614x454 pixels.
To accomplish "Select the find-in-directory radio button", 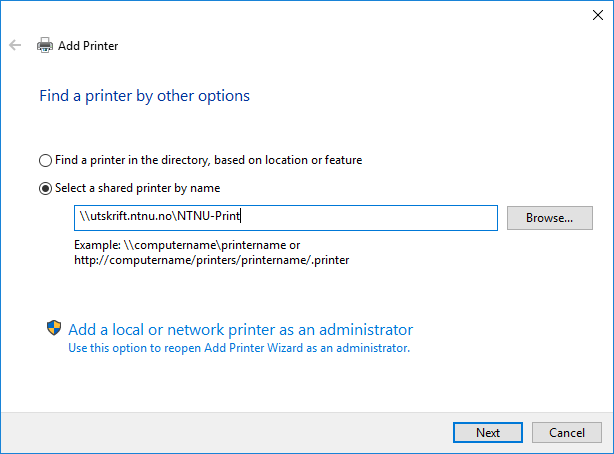I will (x=45, y=160).
